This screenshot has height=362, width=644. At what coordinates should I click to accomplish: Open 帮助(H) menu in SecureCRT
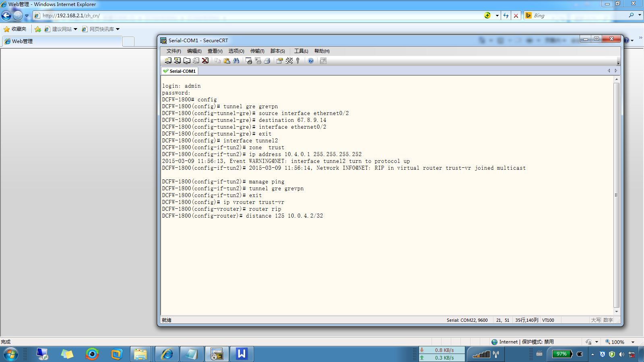pos(322,51)
